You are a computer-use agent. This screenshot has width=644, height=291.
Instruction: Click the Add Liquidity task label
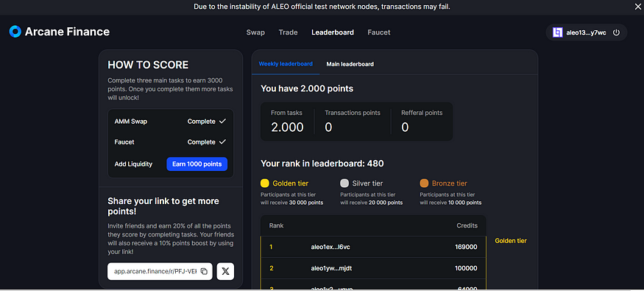133,164
